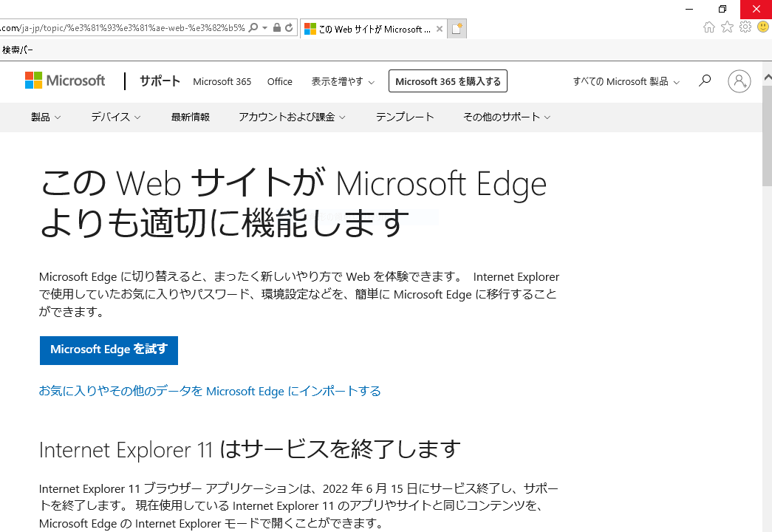Click the smiley feedback icon
Viewport: 772px width, 532px height.
(763, 27)
